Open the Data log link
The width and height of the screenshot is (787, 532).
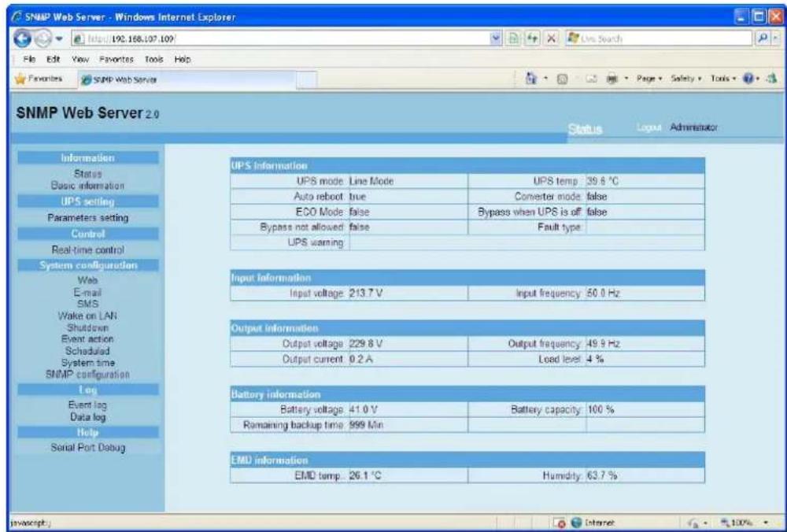pos(88,416)
